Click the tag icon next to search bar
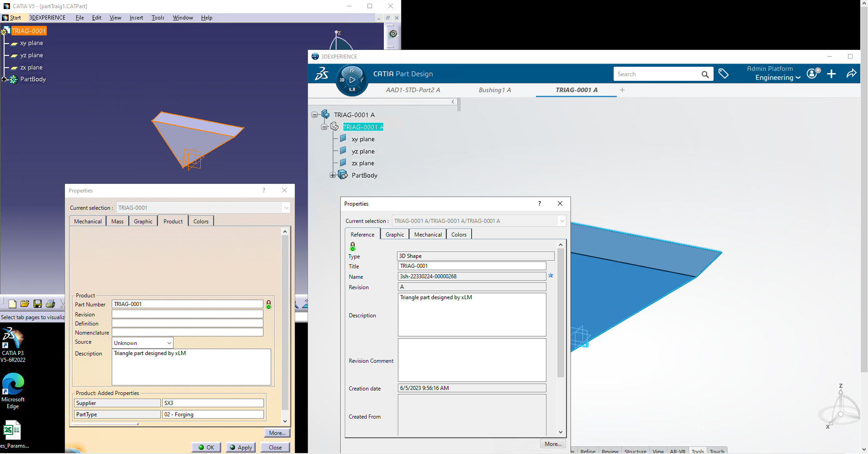Image resolution: width=868 pixels, height=454 pixels. [x=724, y=74]
